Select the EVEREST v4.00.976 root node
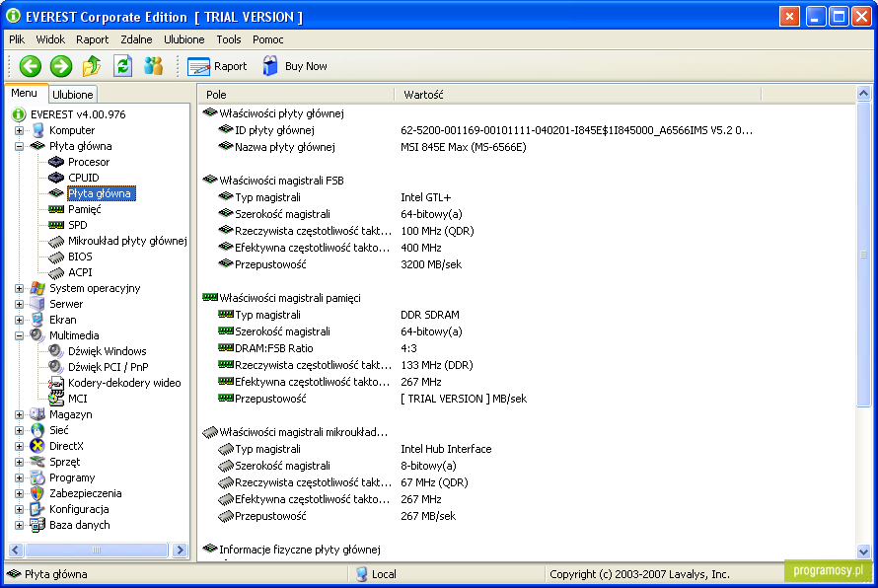The image size is (878, 588). (x=78, y=114)
